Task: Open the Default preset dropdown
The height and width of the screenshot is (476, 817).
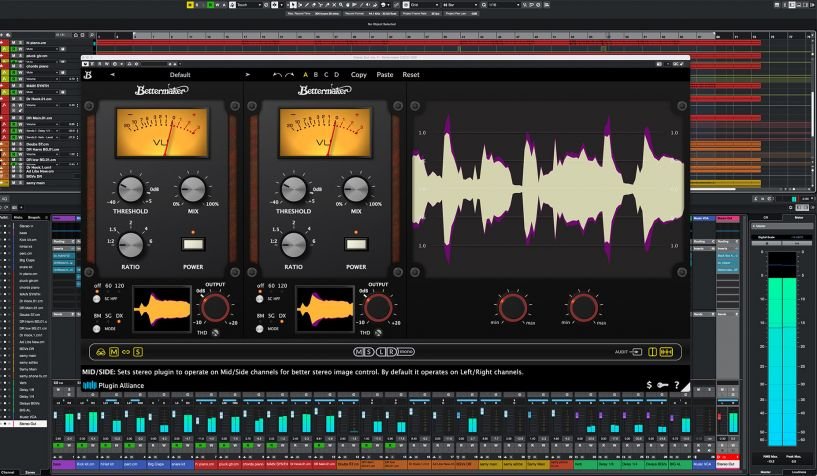Action: coord(179,75)
